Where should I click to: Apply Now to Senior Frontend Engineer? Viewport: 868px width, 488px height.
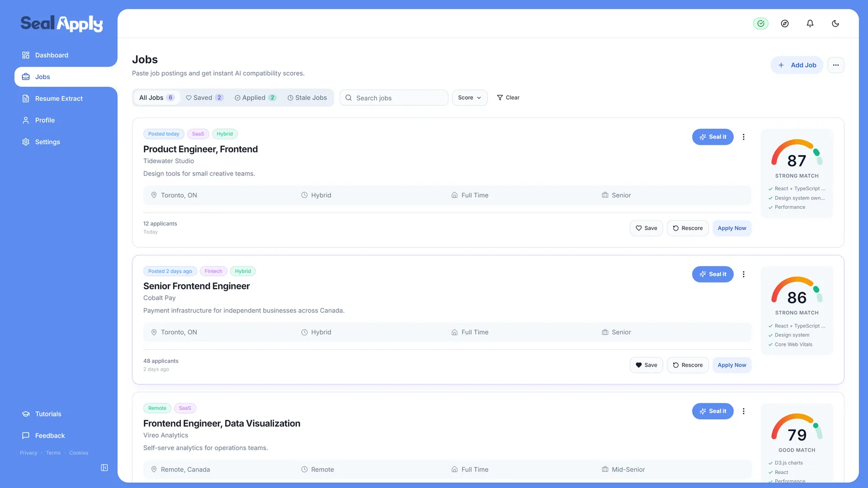(x=732, y=365)
